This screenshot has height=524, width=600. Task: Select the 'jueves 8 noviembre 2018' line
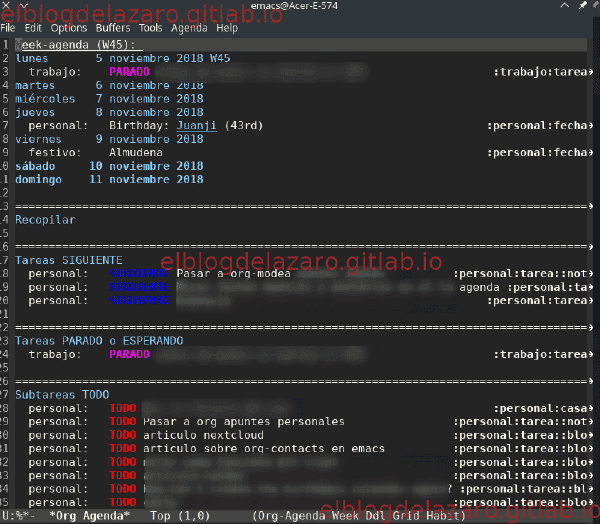point(109,112)
